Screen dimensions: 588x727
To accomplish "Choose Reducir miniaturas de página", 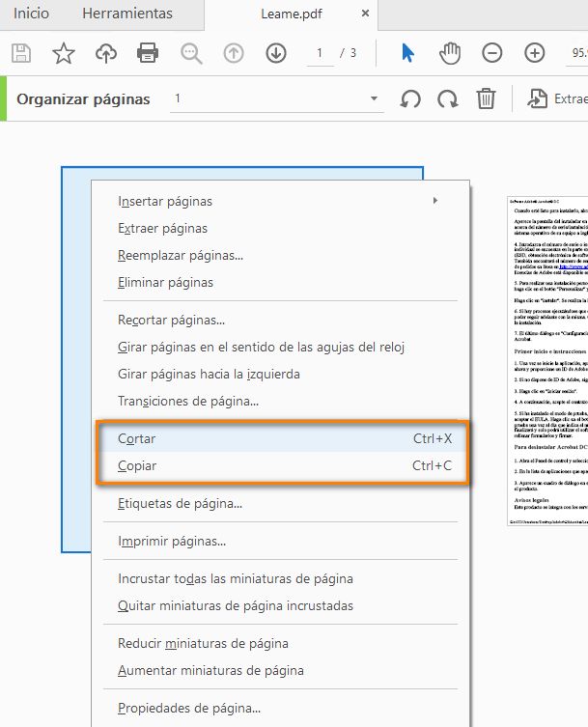I will tap(281, 644).
